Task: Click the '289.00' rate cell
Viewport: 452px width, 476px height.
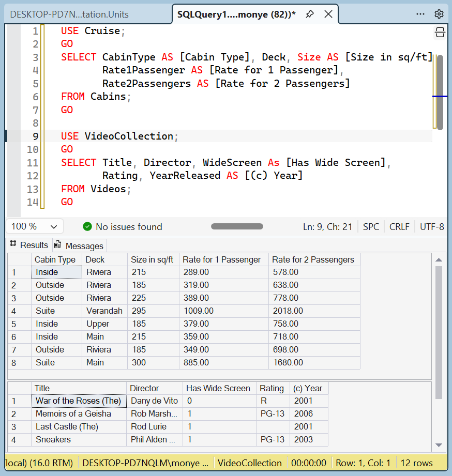Action: (223, 272)
